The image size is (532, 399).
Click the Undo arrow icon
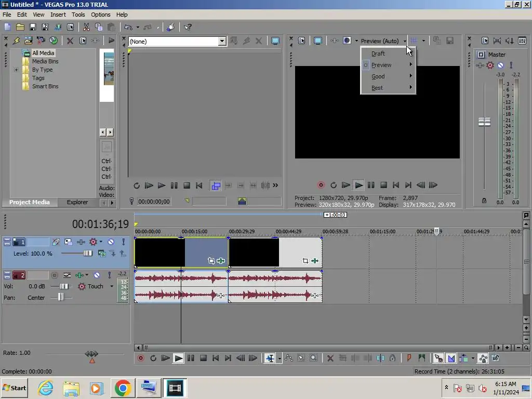point(128,27)
